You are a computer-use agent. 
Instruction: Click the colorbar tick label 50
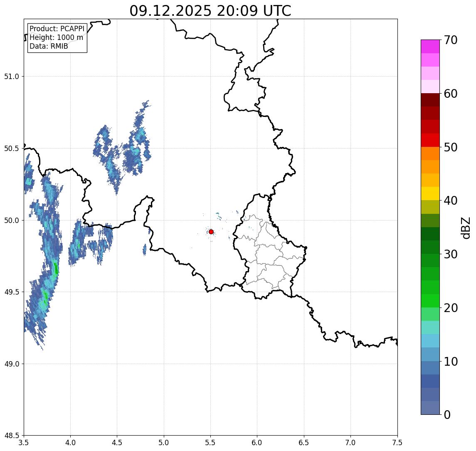tap(451, 147)
